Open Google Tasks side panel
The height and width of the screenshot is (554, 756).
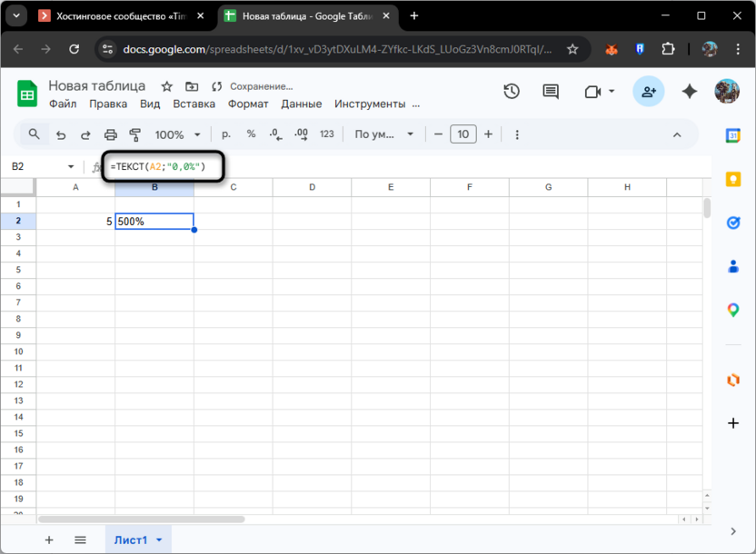[x=733, y=223]
